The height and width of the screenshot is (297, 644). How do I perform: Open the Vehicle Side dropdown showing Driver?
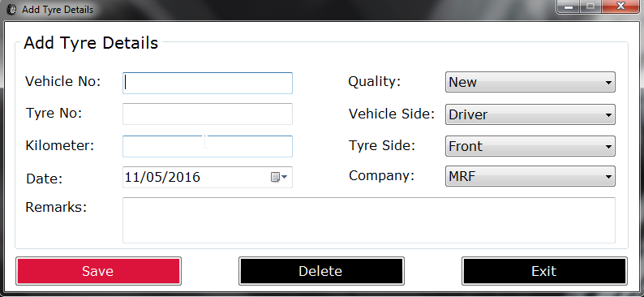click(530, 114)
